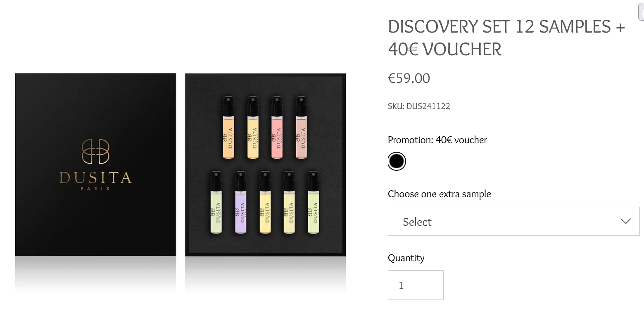Open the extra sample Select dropdown
The image size is (644, 309).
pos(513,222)
